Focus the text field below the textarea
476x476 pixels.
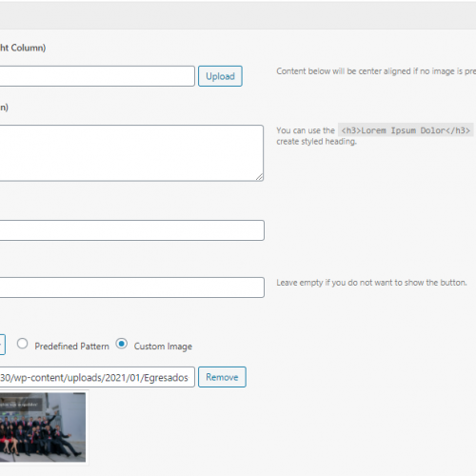coord(131,230)
